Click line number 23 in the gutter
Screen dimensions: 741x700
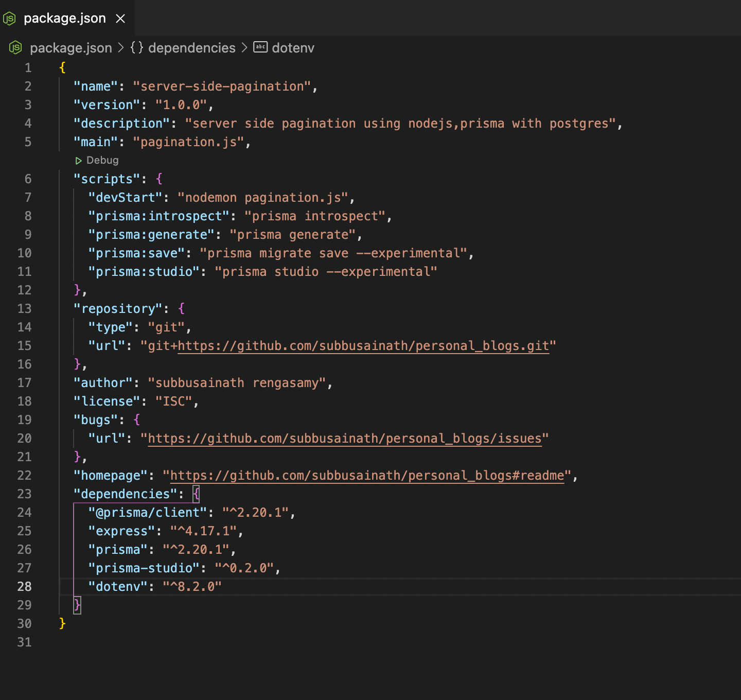coord(24,494)
